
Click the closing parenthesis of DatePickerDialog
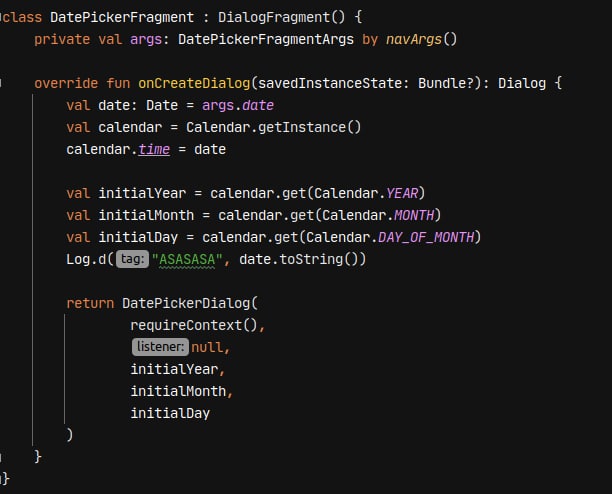69,435
